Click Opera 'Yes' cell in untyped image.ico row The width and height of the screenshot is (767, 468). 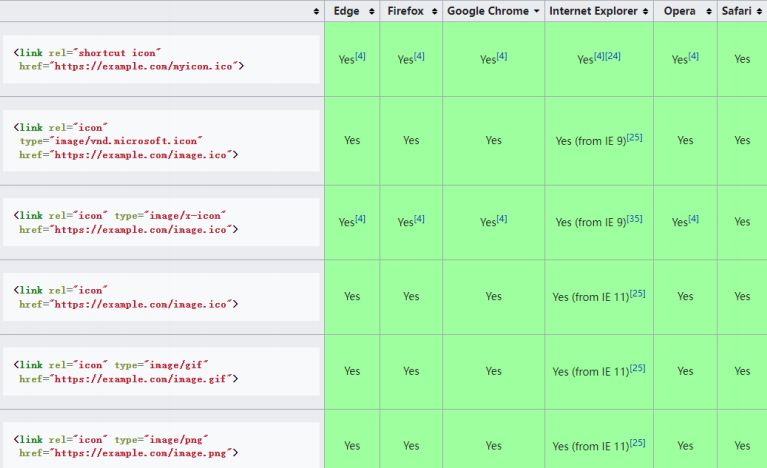click(685, 296)
